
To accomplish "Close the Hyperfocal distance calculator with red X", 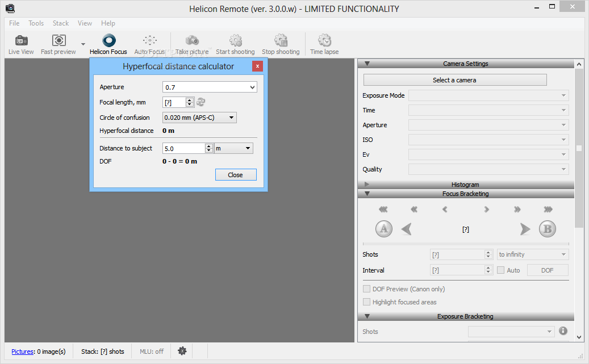I will click(257, 66).
